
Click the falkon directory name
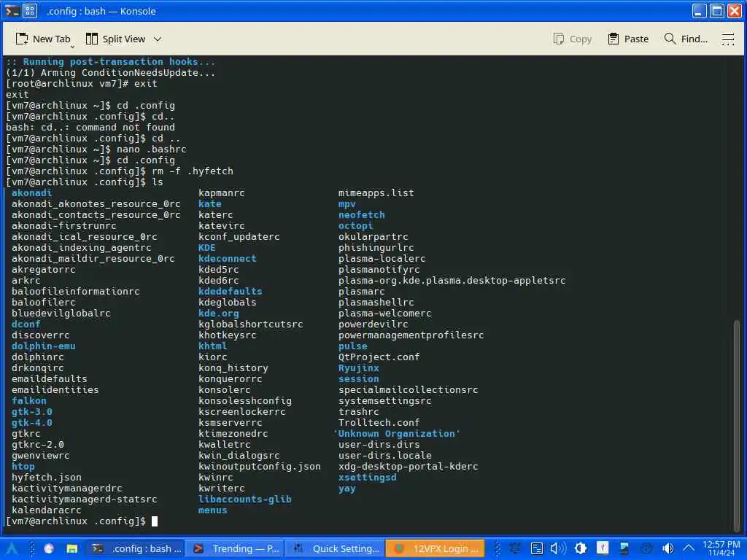(x=28, y=400)
